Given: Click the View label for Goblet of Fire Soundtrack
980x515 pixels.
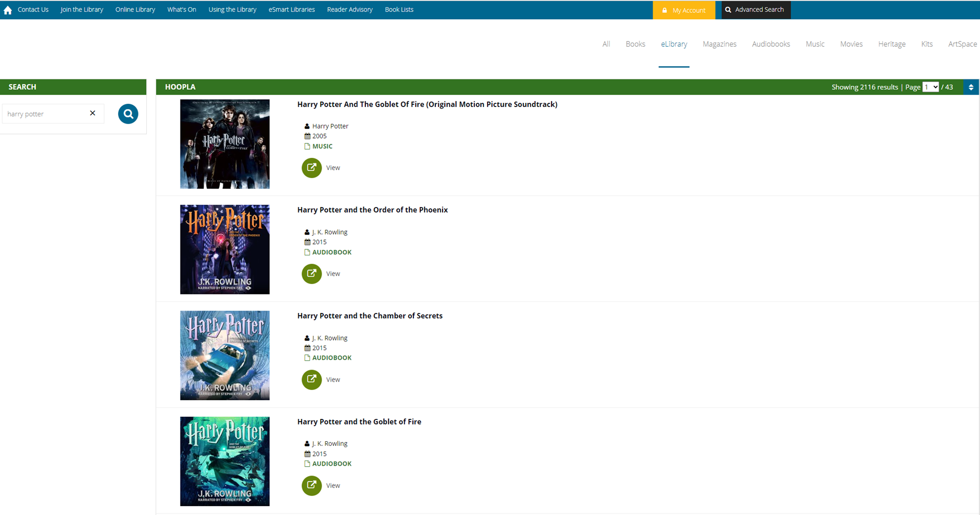Looking at the screenshot, I should point(333,168).
